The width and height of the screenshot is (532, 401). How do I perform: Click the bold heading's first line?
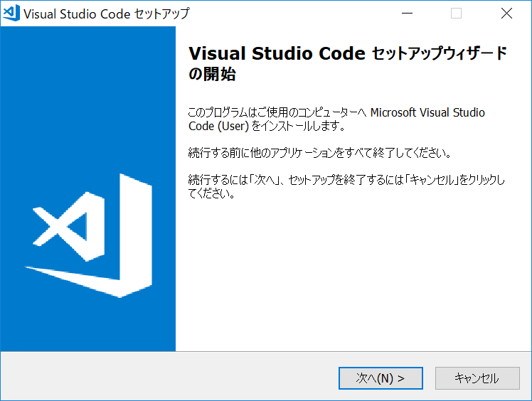[x=348, y=54]
